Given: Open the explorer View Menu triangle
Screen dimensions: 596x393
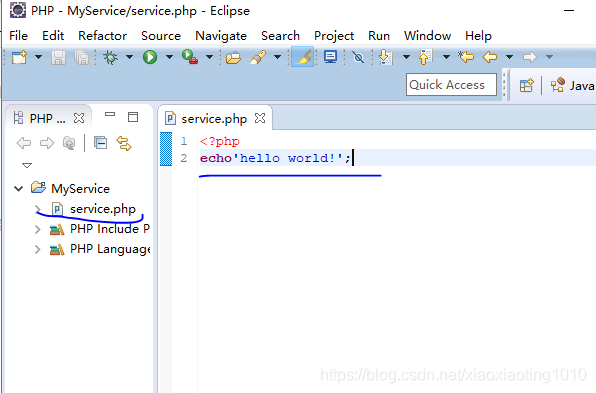Looking at the screenshot, I should pyautogui.click(x=27, y=165).
